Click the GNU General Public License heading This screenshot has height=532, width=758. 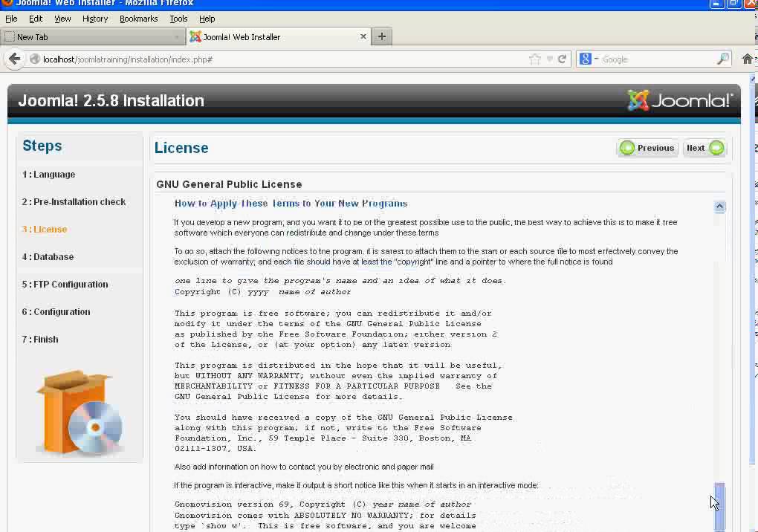229,184
